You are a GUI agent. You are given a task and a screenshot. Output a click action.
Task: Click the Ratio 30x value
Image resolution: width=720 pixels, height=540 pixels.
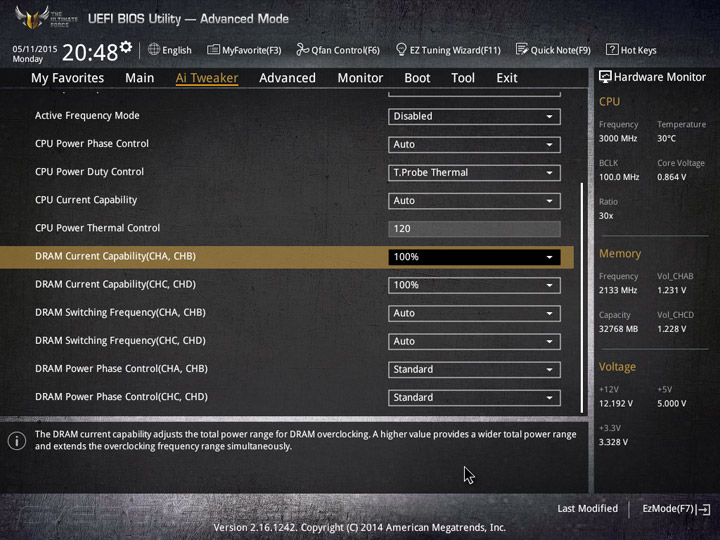click(x=606, y=216)
